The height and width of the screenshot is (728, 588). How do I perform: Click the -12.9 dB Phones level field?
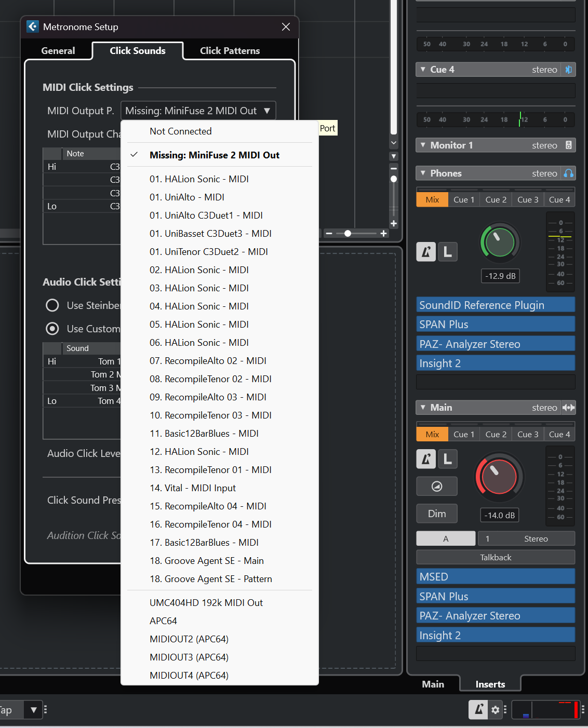(x=500, y=276)
